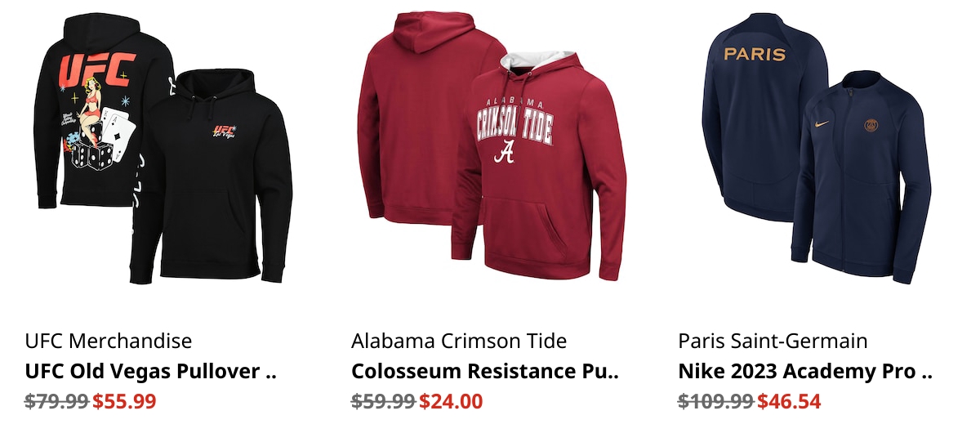Click the struck-through $59.99 price
The image size is (980, 433).
[x=384, y=401]
